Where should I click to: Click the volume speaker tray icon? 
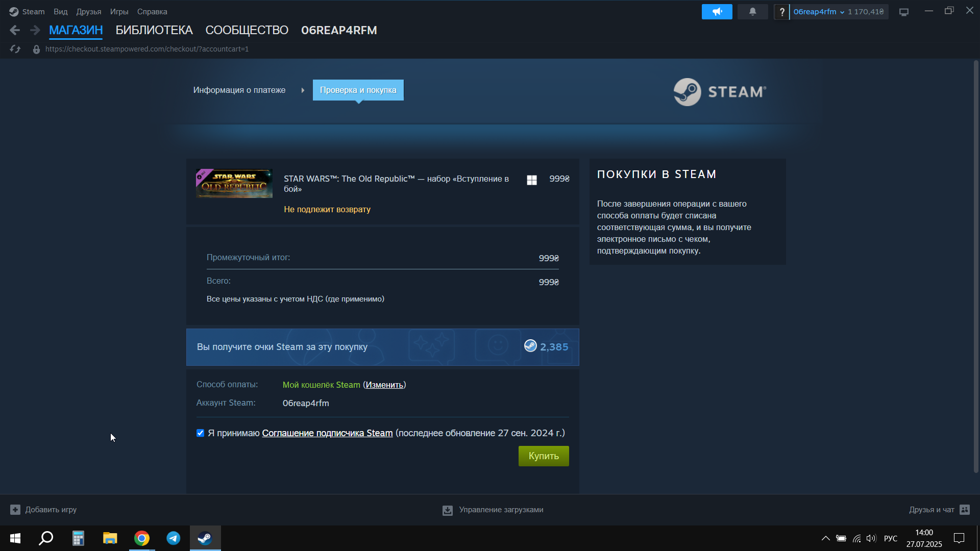(x=871, y=538)
